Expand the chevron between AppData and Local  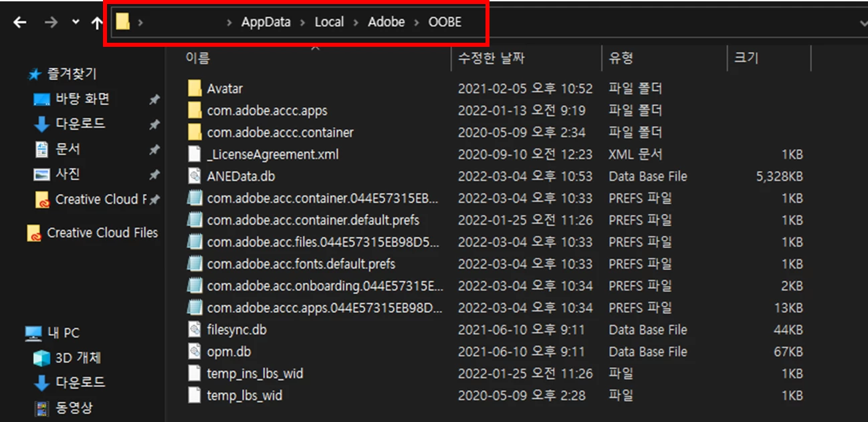click(x=303, y=22)
